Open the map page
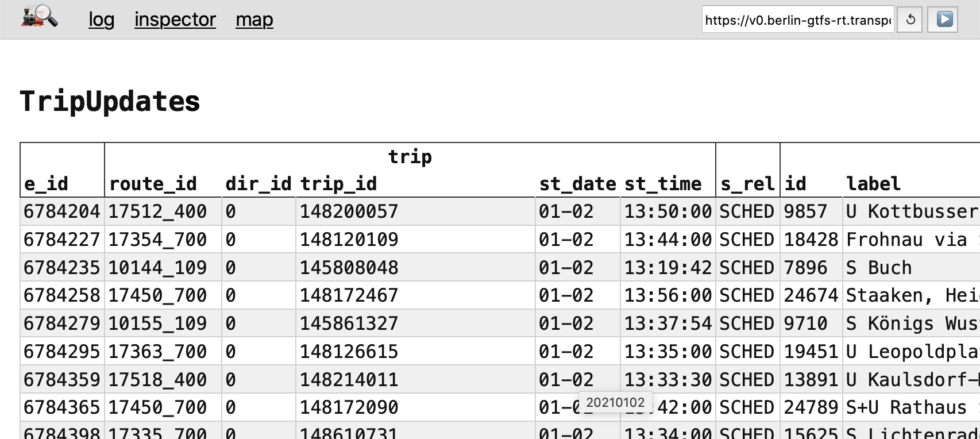This screenshot has width=980, height=439. tap(254, 20)
